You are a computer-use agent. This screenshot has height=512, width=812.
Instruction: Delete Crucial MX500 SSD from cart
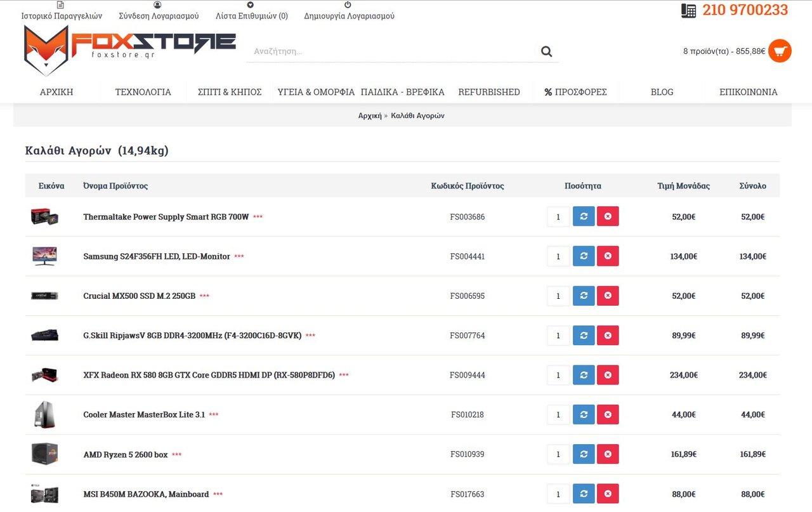coord(608,296)
